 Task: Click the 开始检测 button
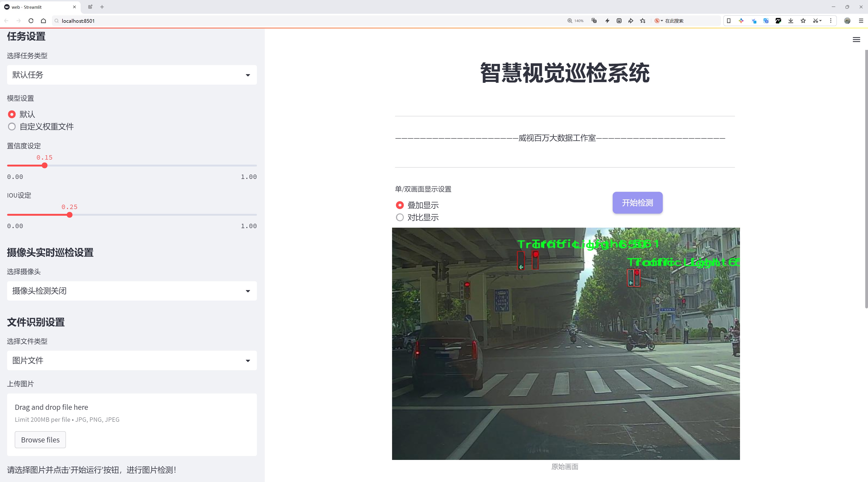(637, 203)
